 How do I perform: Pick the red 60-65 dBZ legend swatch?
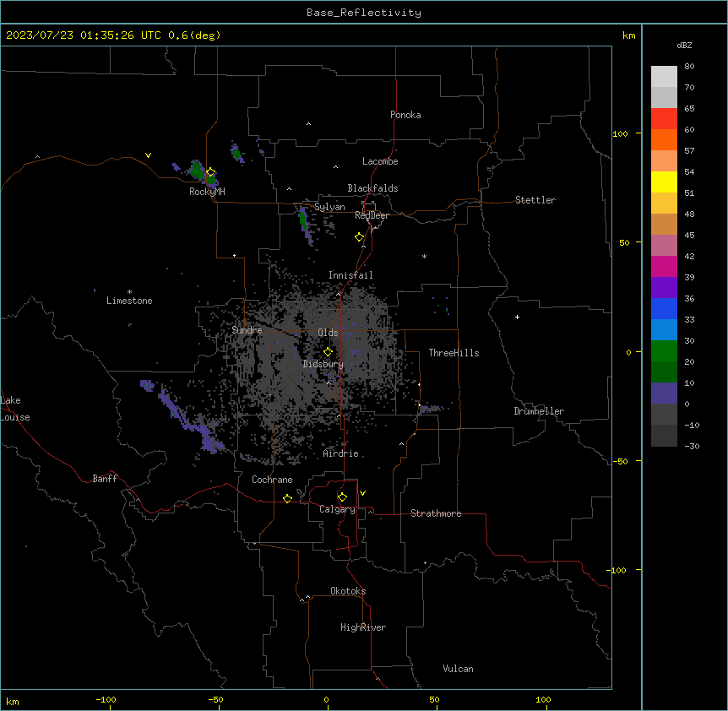click(664, 119)
